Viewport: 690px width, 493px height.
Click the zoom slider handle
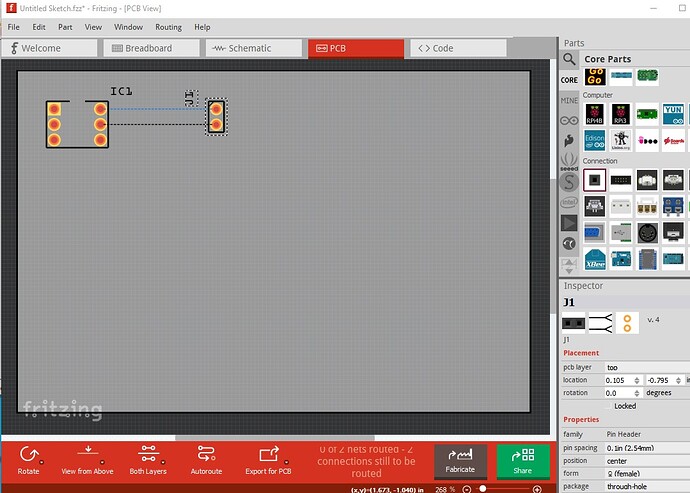483,489
